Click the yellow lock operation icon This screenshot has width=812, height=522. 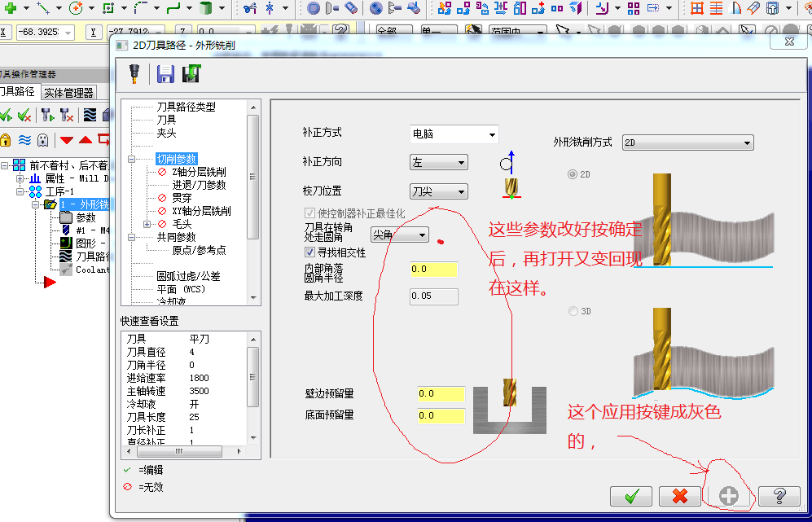point(5,140)
